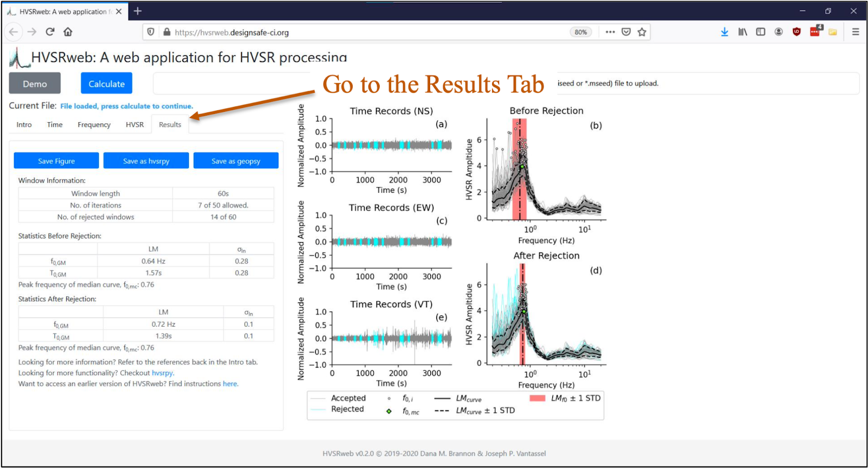Go to the browser Home icon

pyautogui.click(x=68, y=32)
